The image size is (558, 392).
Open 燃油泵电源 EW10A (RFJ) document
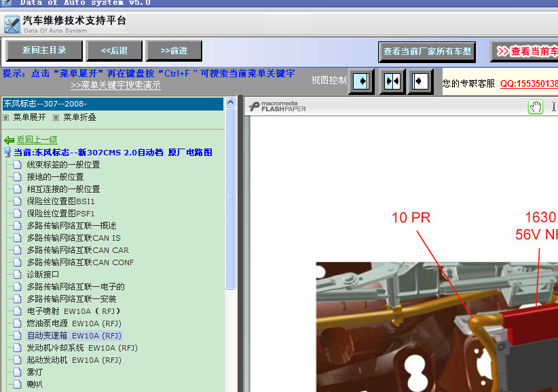[74, 324]
